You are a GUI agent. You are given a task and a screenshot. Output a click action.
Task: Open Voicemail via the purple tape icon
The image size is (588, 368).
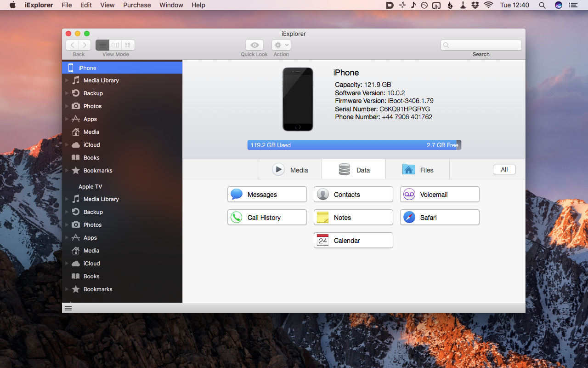tap(409, 194)
